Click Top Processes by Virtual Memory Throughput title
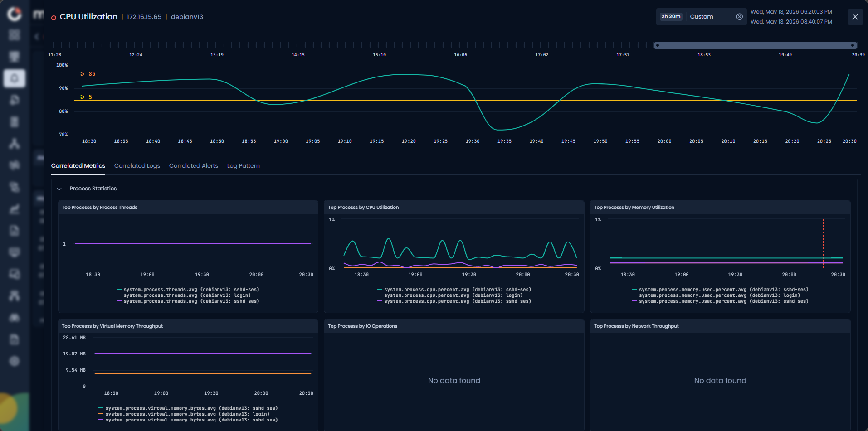Screen dimensions: 868x431 pyautogui.click(x=112, y=326)
